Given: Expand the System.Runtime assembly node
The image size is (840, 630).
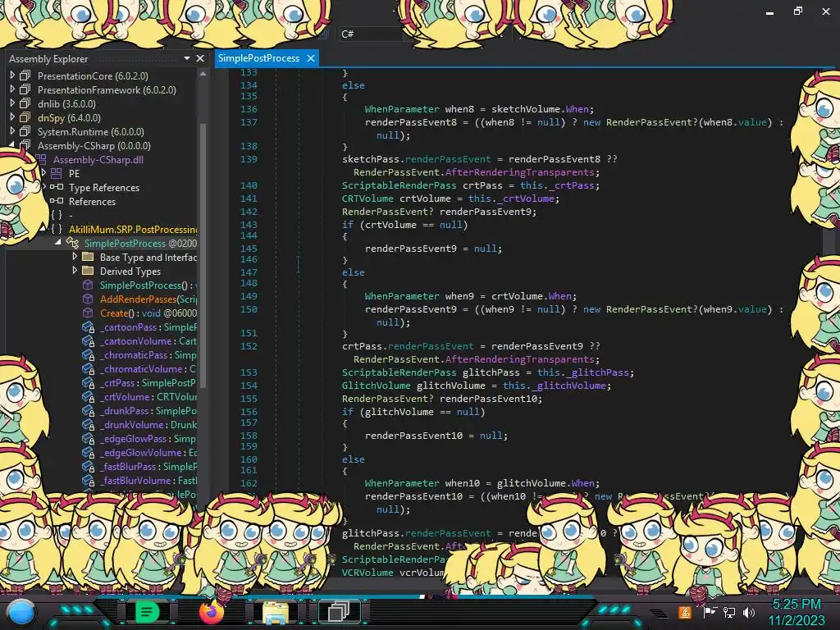Looking at the screenshot, I should [x=11, y=131].
